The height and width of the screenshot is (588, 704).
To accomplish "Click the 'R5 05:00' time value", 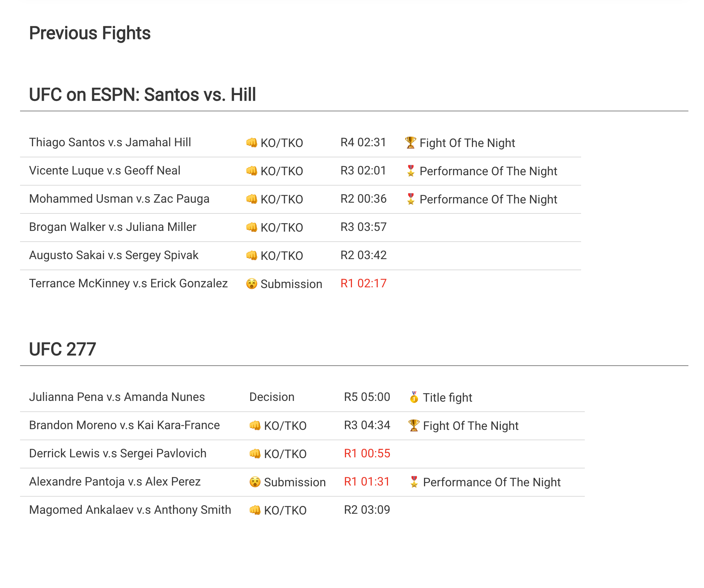I will [x=367, y=397].
